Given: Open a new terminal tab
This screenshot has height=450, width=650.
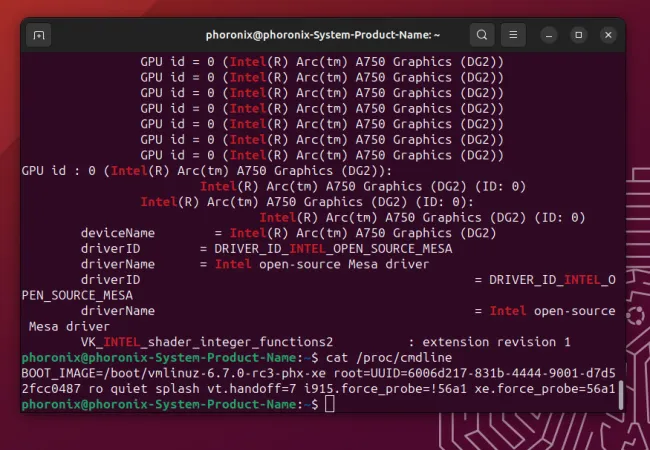Looking at the screenshot, I should tap(39, 35).
